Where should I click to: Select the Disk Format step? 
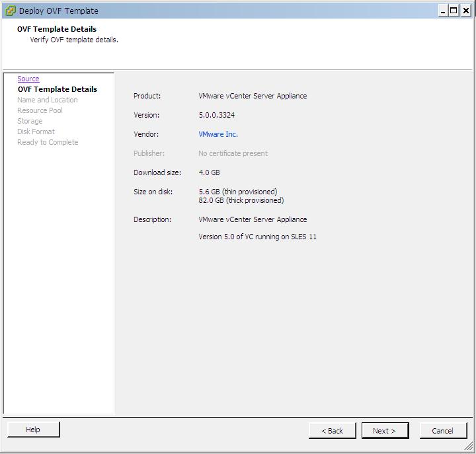(x=36, y=132)
